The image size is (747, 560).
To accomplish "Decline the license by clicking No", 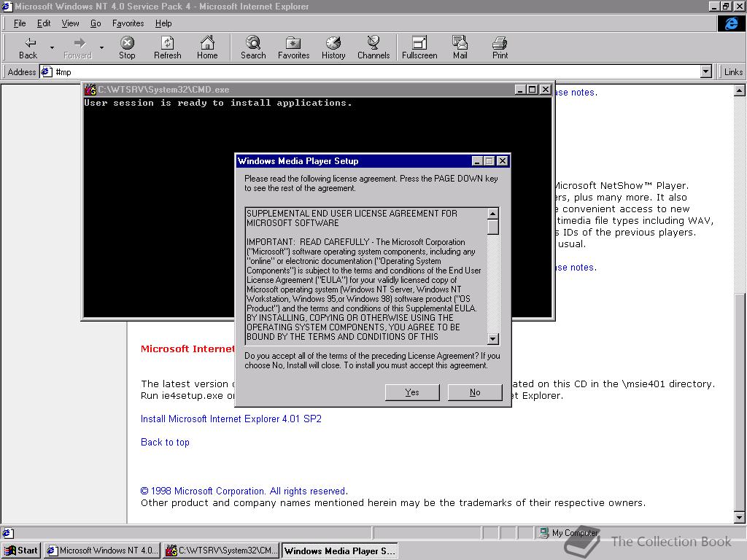I will pos(475,392).
